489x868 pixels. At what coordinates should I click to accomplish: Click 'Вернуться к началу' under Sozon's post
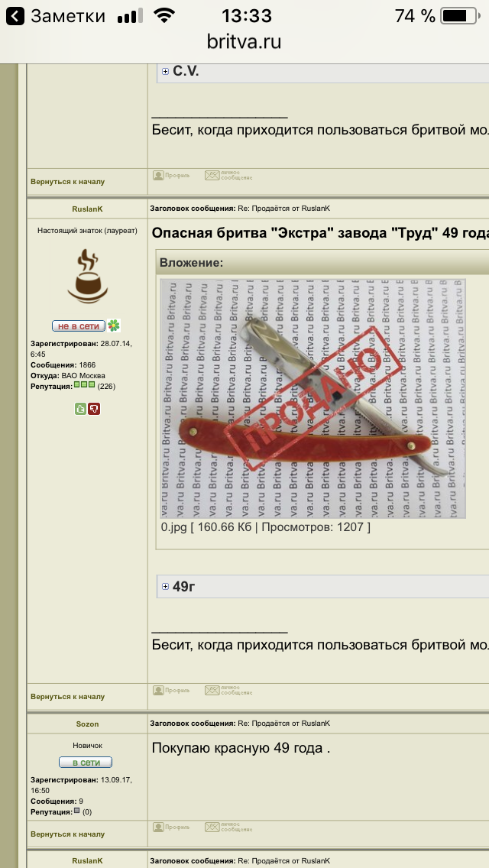pyautogui.click(x=67, y=834)
